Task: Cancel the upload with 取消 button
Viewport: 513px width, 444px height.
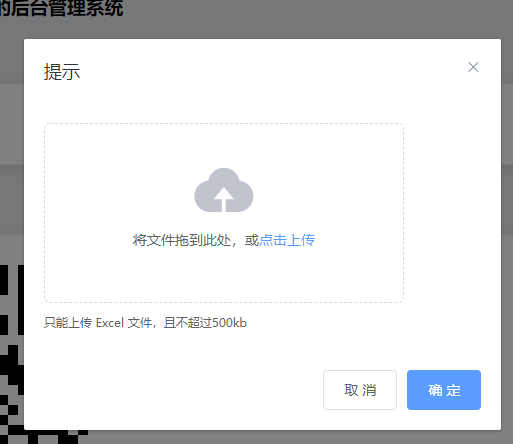Action: pyautogui.click(x=360, y=390)
